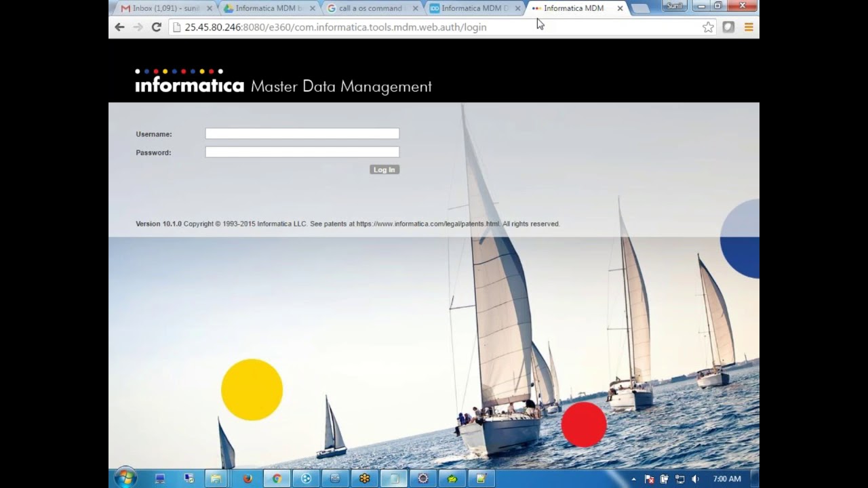Open the informatica.com patents link

click(x=427, y=224)
